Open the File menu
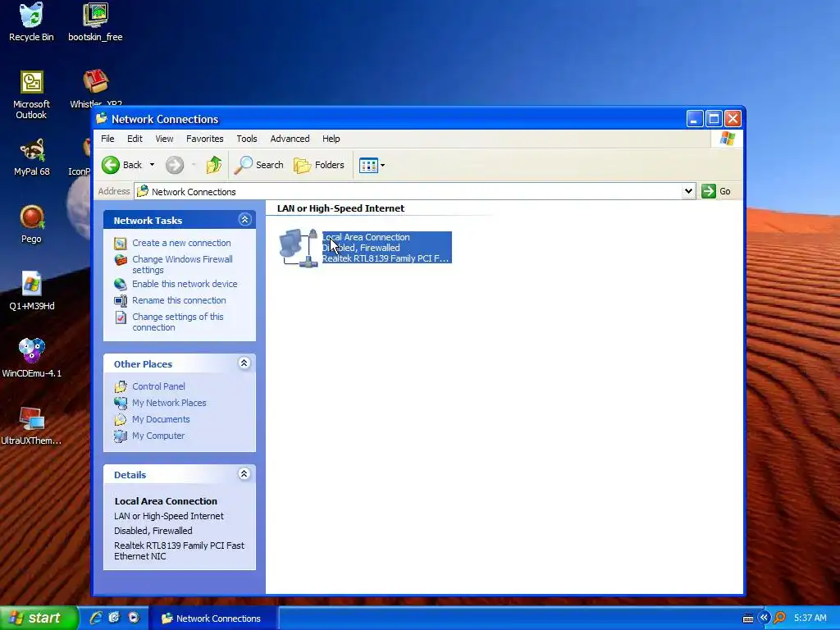This screenshot has width=840, height=630. (x=107, y=139)
